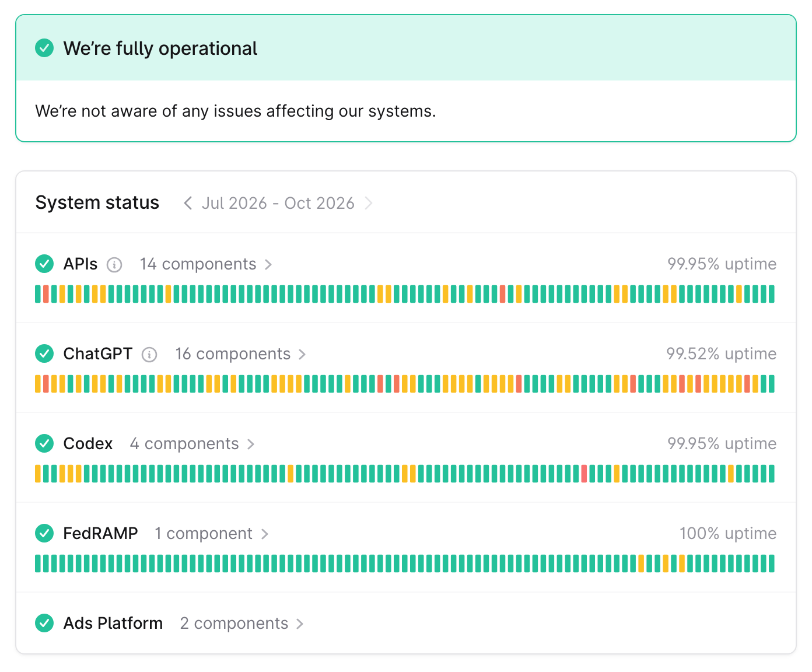812x672 pixels.
Task: Expand FedRAMP 1 component
Action: point(212,534)
